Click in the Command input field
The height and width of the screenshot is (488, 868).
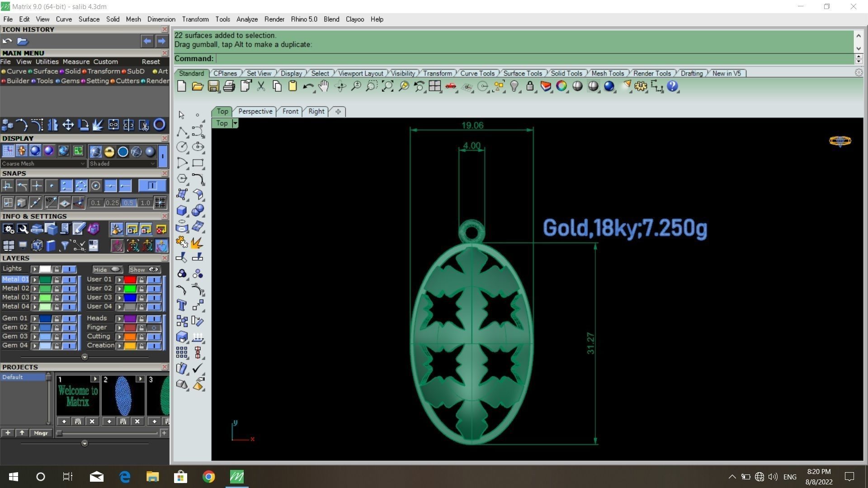pyautogui.click(x=534, y=58)
